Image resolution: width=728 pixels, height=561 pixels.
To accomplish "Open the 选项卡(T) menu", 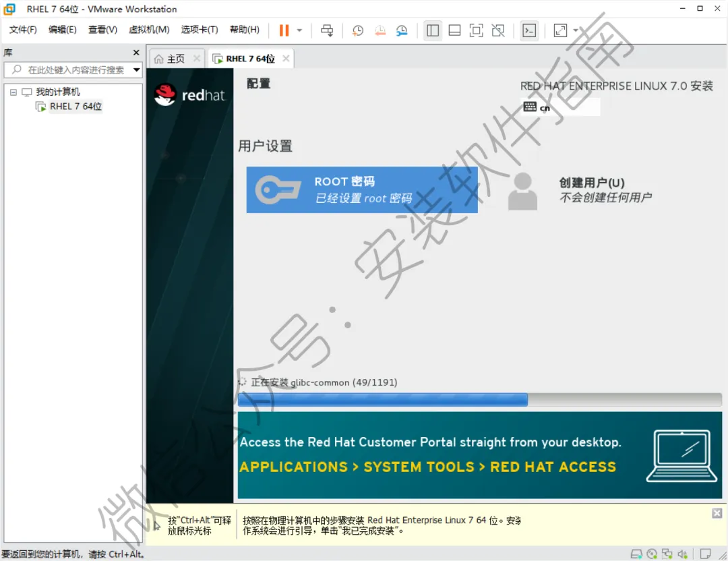I will click(x=199, y=30).
